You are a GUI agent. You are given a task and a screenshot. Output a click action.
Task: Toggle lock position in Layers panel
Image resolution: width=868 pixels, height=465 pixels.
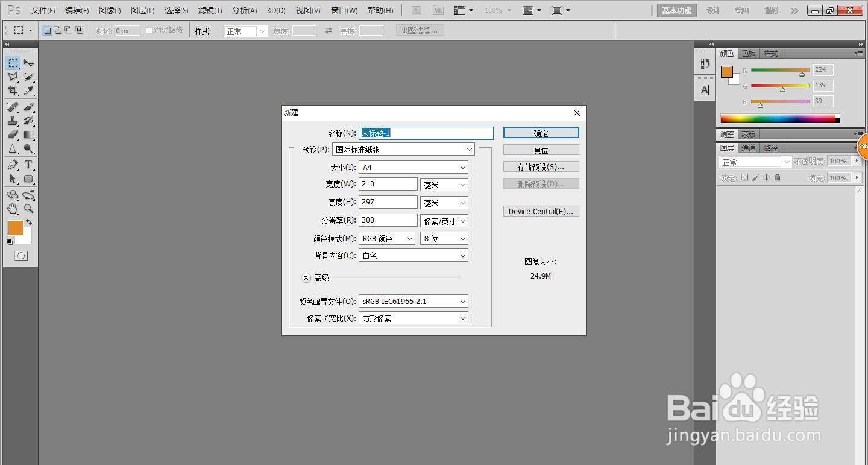766,177
